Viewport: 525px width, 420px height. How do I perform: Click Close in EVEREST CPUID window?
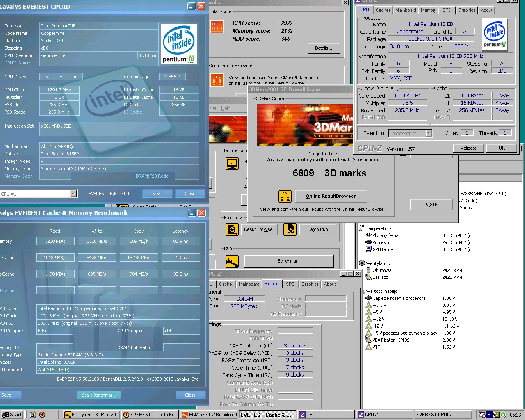click(x=190, y=194)
